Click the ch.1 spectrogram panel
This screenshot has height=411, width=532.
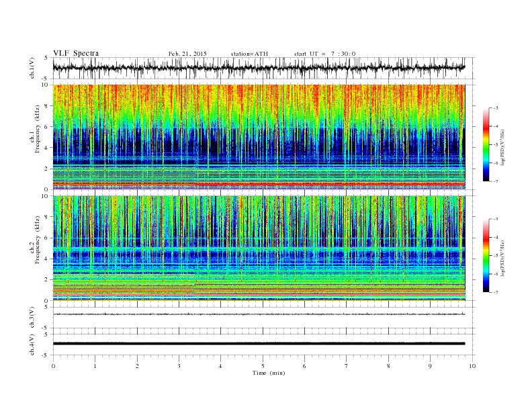(259, 137)
